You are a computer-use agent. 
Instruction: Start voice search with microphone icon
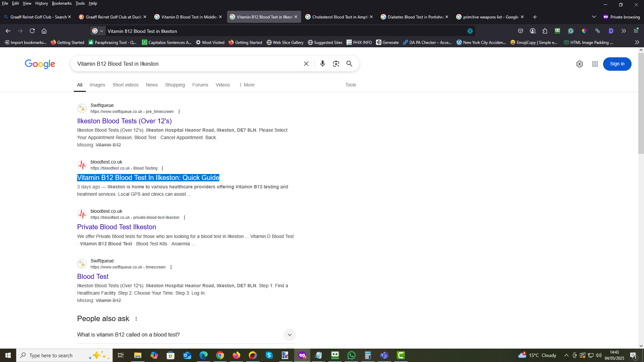pos(322,64)
